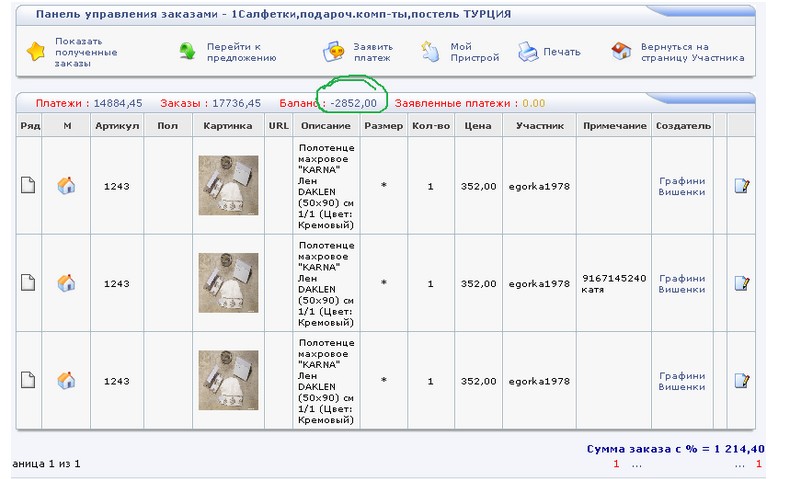Screen dimensions: 789x479
Task: Click the edit icon in the third order row
Action: (x=741, y=380)
